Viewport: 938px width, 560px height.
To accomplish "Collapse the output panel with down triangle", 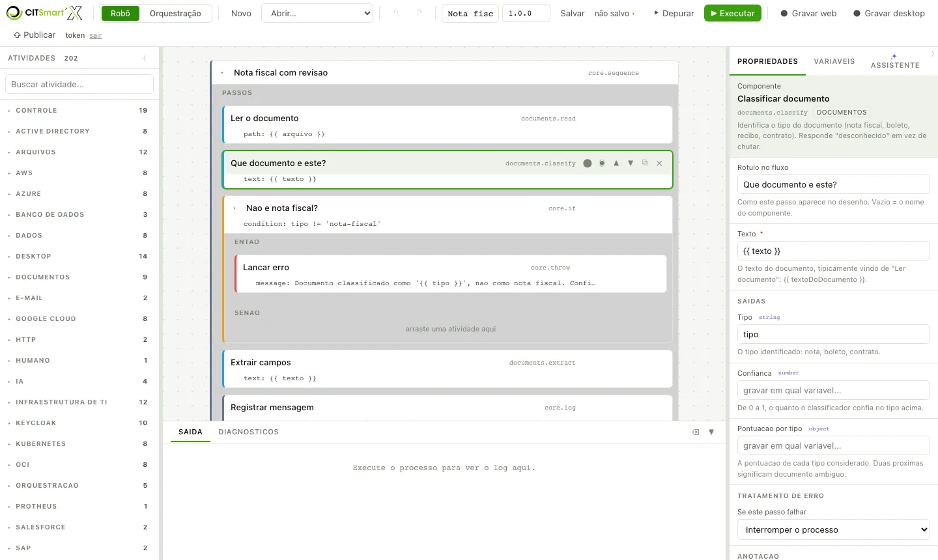I will coord(711,432).
